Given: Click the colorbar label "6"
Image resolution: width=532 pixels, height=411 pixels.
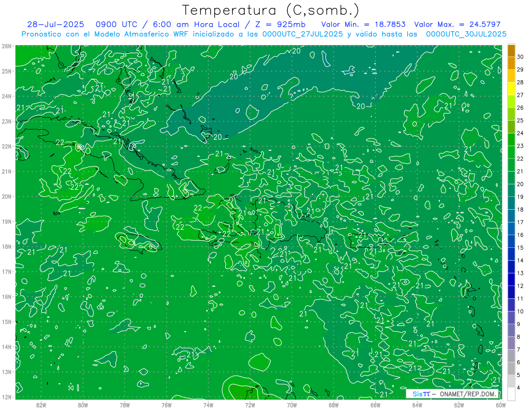Looking at the screenshot, I should click(519, 362).
